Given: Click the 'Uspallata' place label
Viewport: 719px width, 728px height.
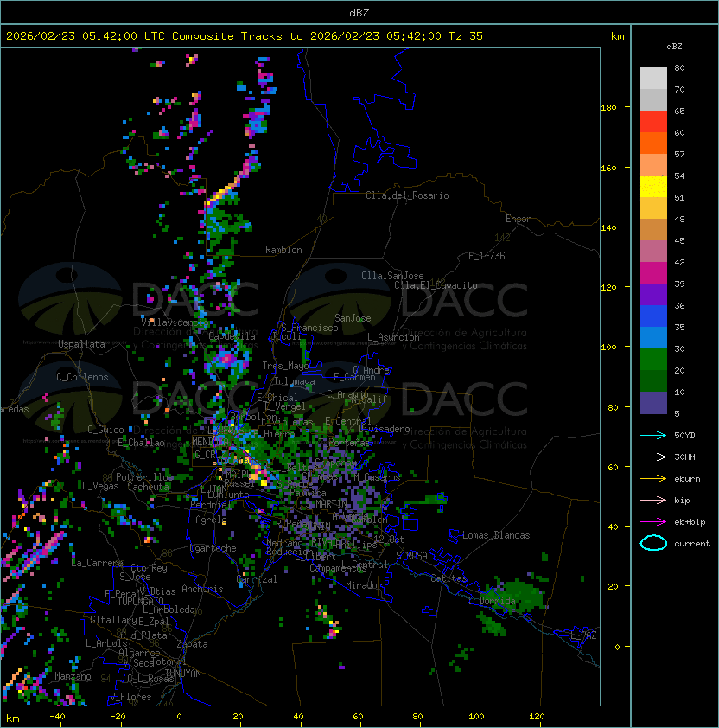Looking at the screenshot, I should [x=81, y=344].
